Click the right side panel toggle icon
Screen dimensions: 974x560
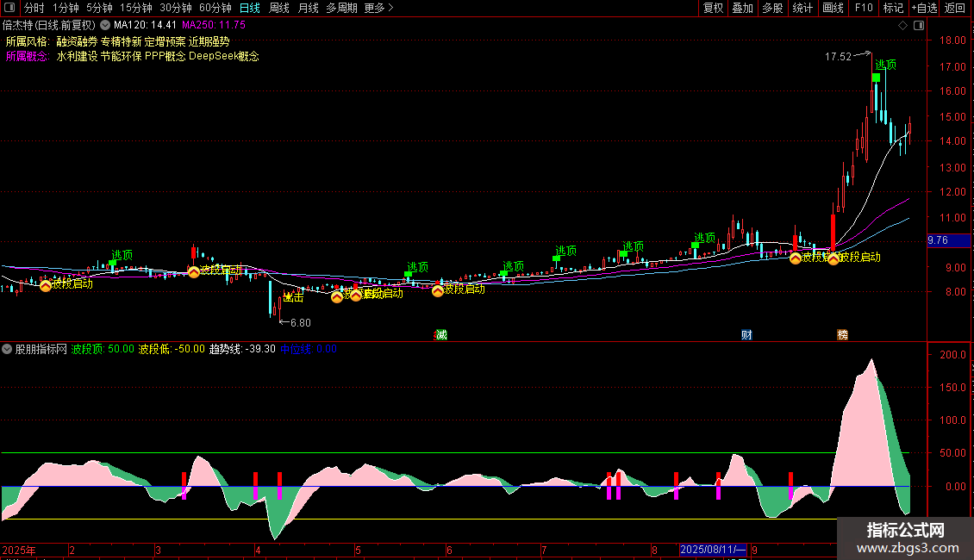coord(919,26)
